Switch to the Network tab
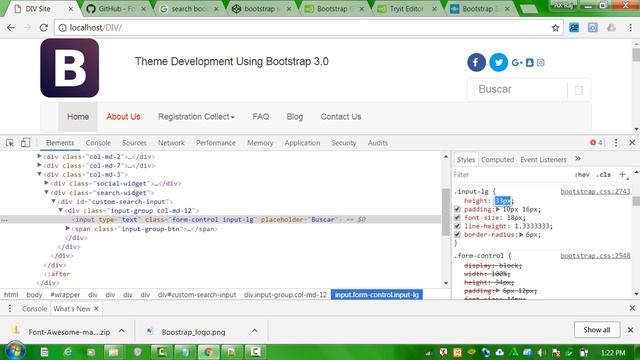 pyautogui.click(x=171, y=143)
